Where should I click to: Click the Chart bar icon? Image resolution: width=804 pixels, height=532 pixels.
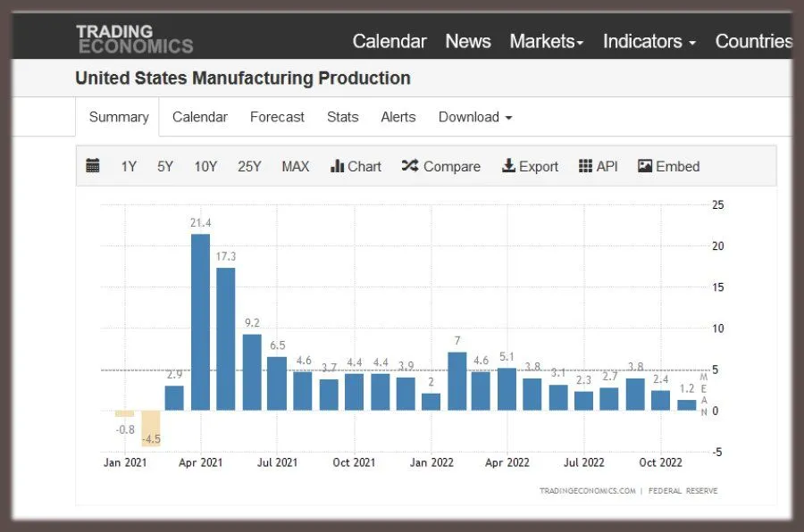point(338,166)
